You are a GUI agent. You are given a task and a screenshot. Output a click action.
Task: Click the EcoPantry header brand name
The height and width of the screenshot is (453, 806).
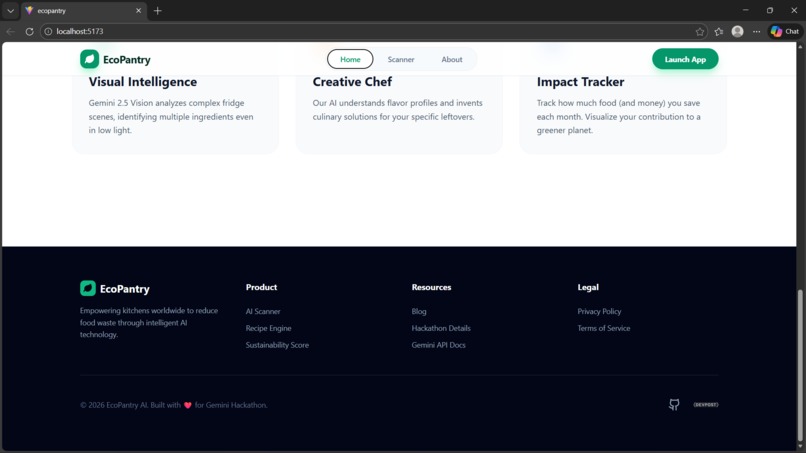coord(126,60)
